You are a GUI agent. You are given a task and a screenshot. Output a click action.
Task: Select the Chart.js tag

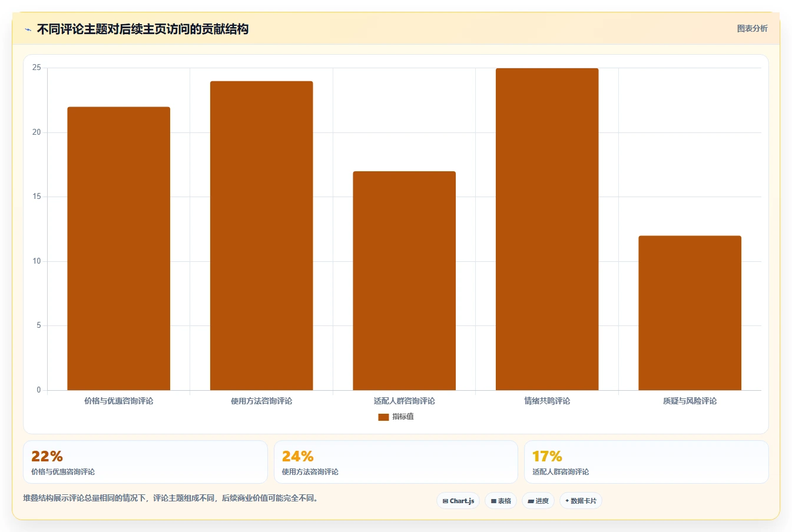tap(458, 501)
